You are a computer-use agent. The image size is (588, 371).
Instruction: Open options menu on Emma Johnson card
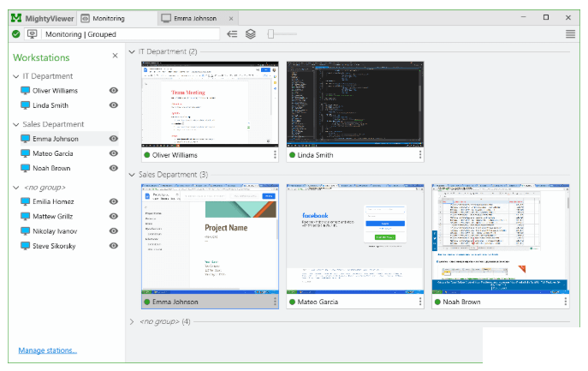(275, 302)
